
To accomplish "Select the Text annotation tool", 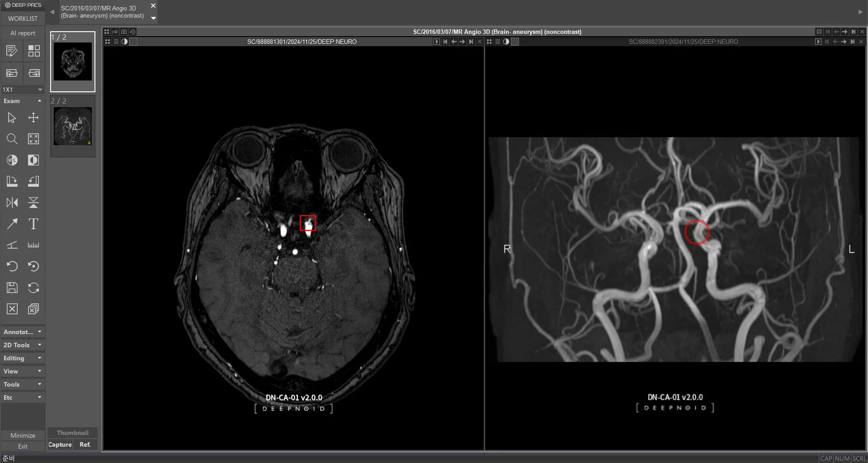I will [33, 224].
